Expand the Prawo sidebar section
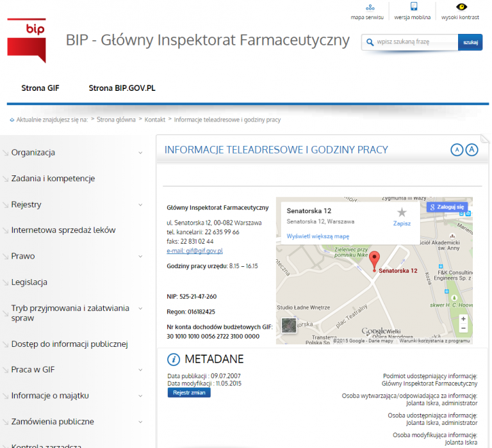 (x=140, y=257)
